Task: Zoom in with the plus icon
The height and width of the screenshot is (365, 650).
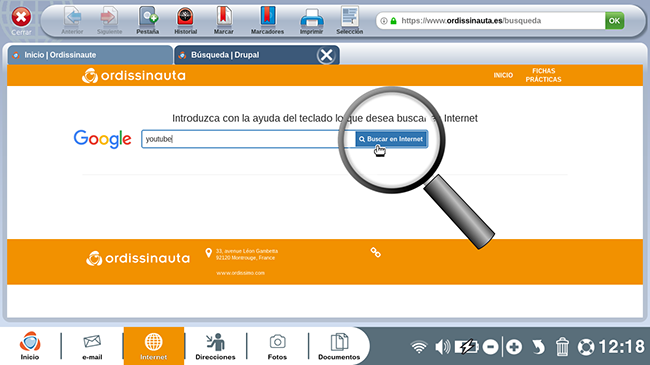Action: [x=514, y=347]
